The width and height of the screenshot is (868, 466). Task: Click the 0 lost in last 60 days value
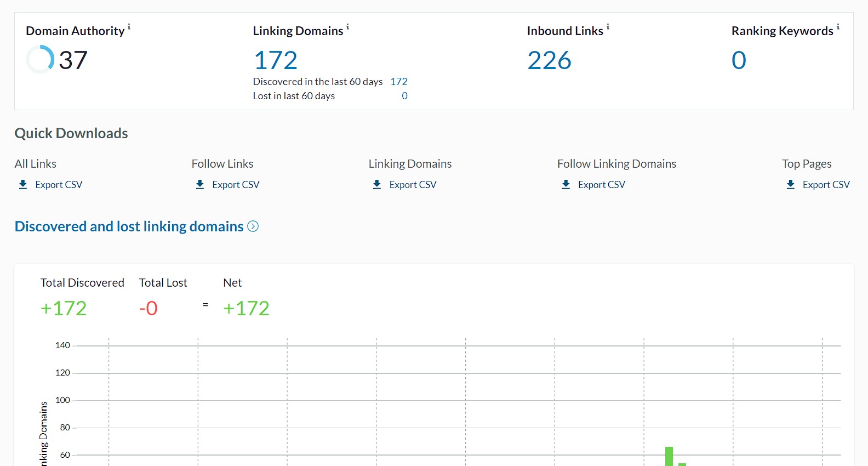point(404,96)
